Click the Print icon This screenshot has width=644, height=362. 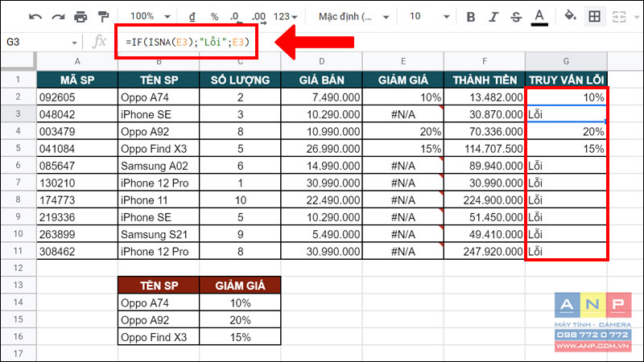click(x=80, y=17)
